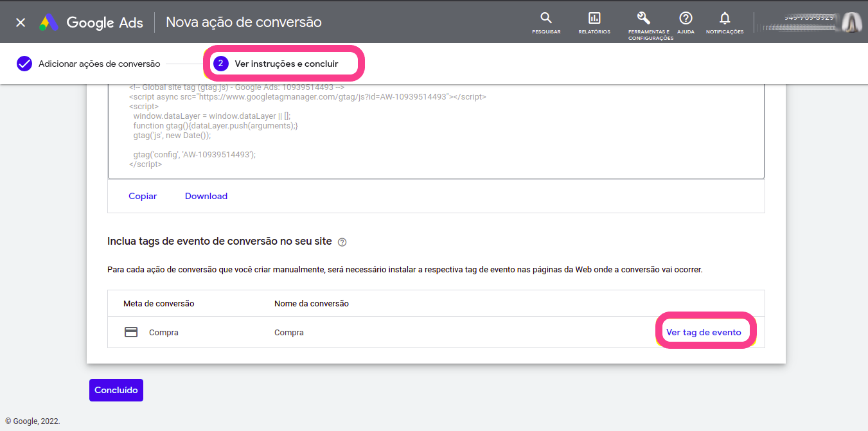Click the Meta de conversão column header
The width and height of the screenshot is (868, 431).
coord(159,303)
